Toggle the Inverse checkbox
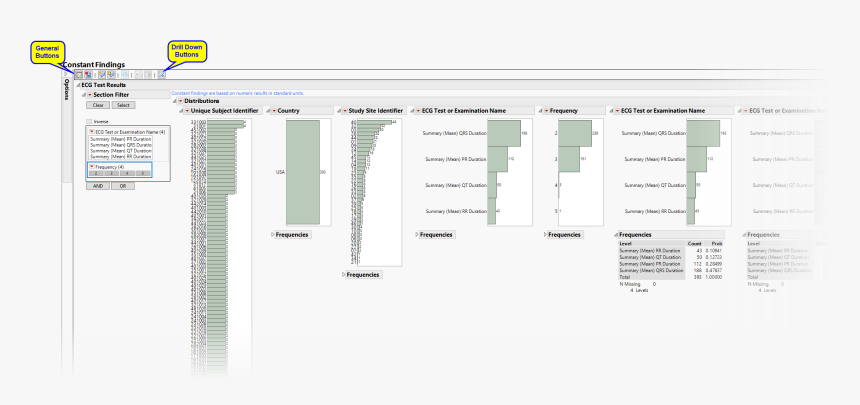860x405 pixels. pos(90,121)
